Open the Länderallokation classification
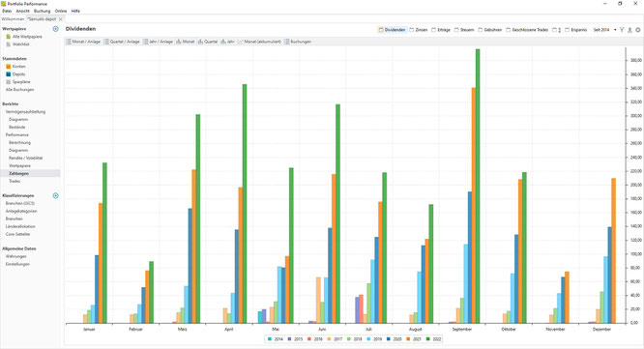 tap(20, 226)
